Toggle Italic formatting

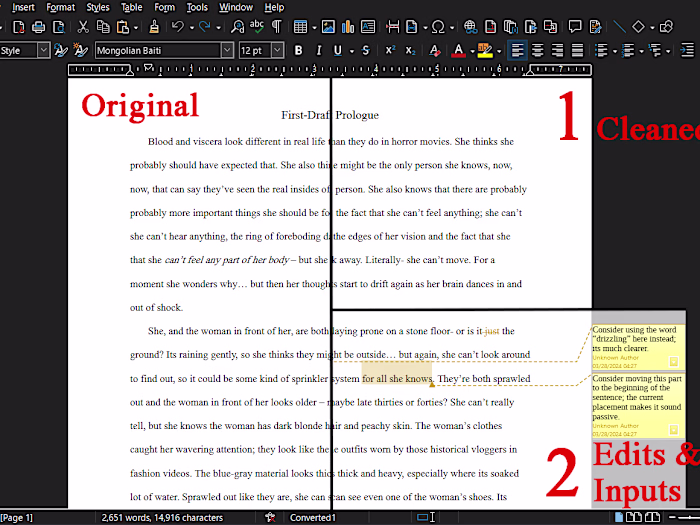click(319, 50)
